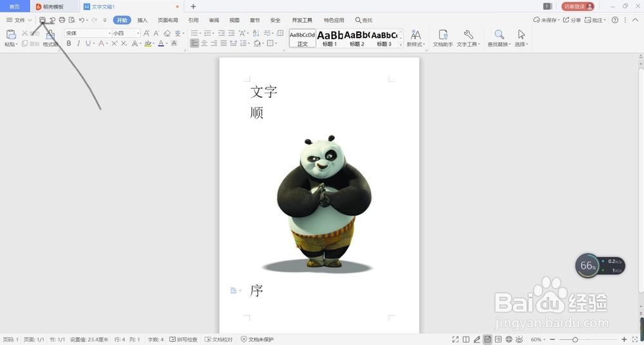Open the 60% zoom level dropdown

click(x=538, y=340)
